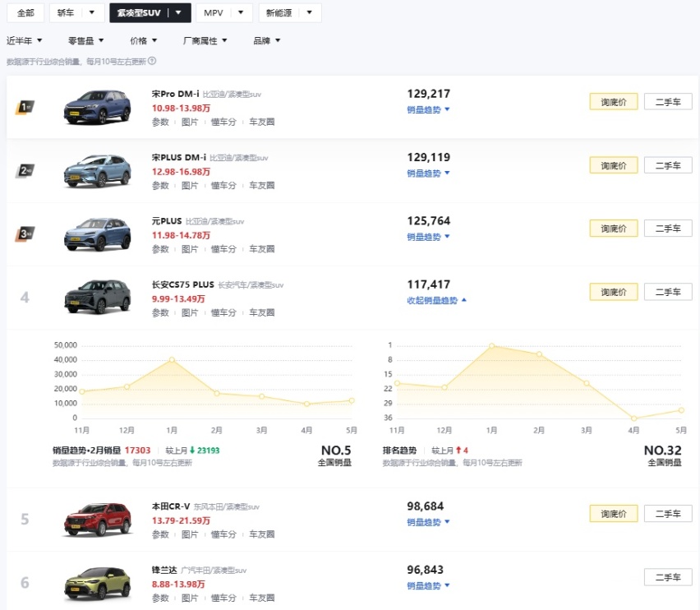The image size is (700, 610).
Task: Open 本田CR-V car thumbnail
Action: click(x=97, y=520)
